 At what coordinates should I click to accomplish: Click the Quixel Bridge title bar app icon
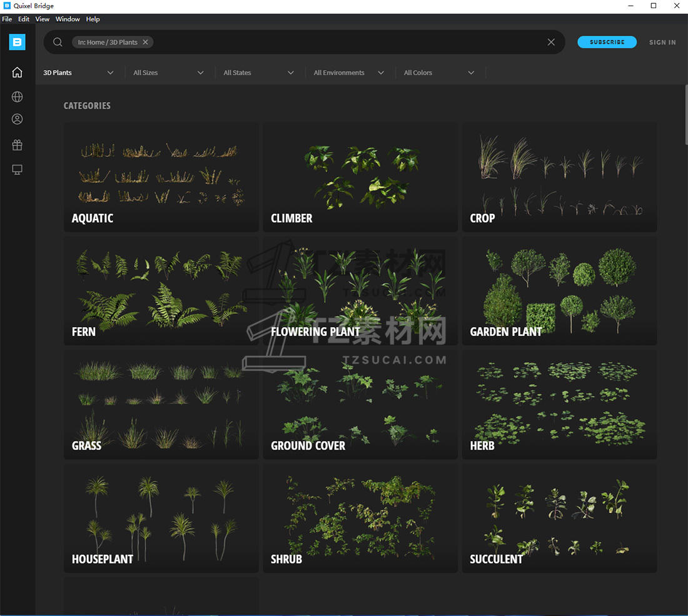[7, 6]
